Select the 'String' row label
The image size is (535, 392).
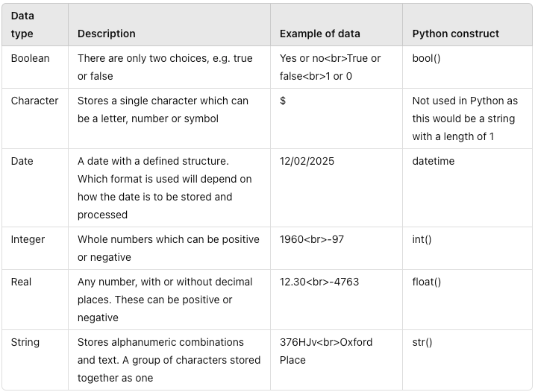coord(25,342)
